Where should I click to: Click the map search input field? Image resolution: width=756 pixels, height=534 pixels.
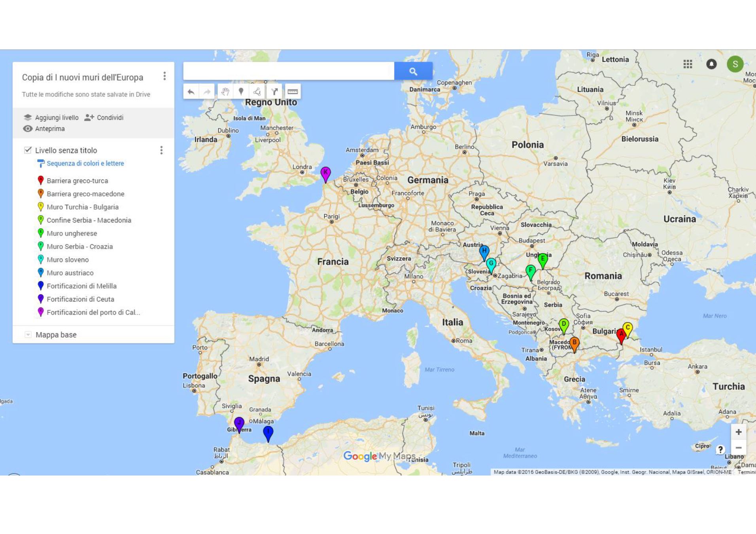point(289,71)
